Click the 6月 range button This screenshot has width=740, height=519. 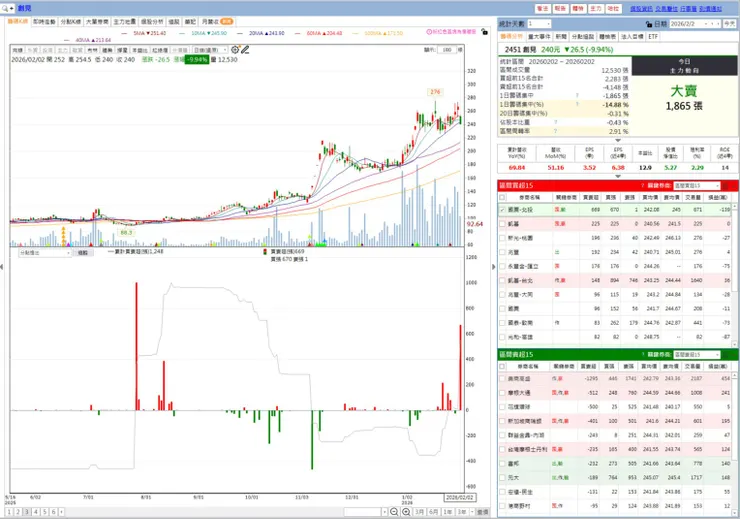coord(434,512)
